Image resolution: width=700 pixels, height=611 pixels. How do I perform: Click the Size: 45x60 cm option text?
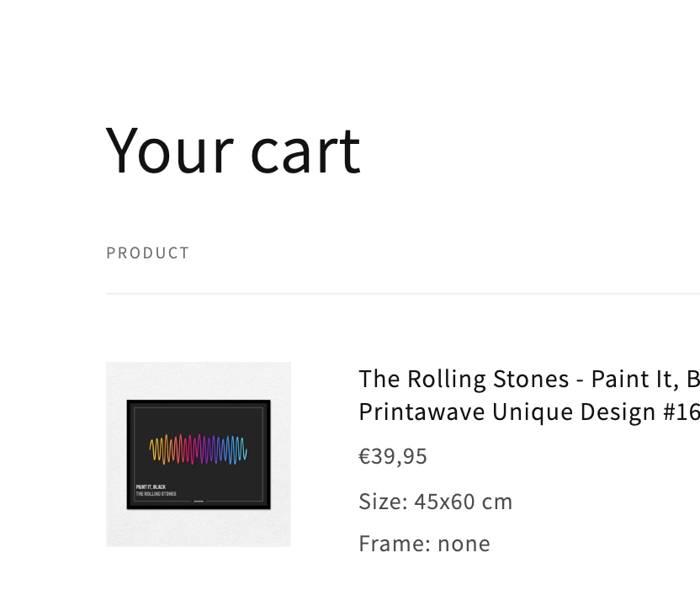click(x=436, y=502)
